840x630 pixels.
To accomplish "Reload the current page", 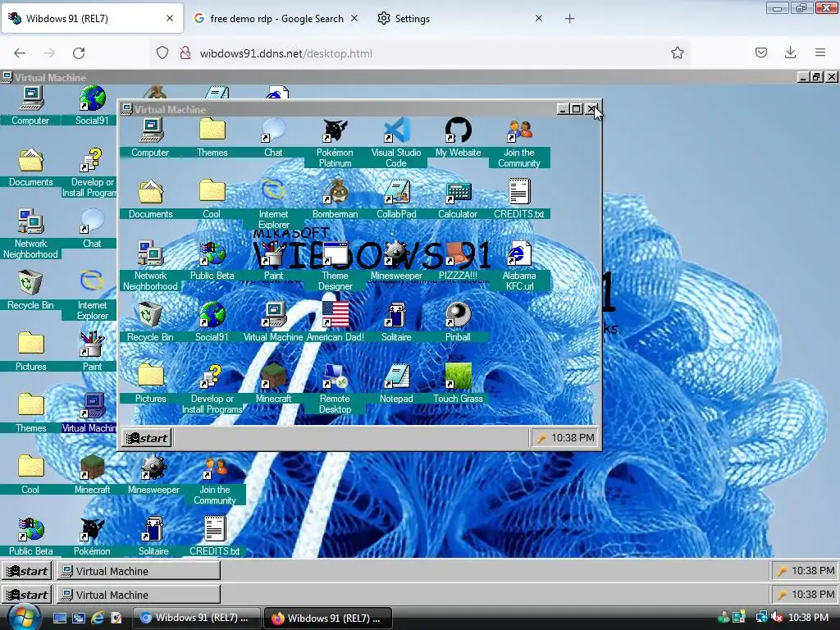I will point(79,53).
